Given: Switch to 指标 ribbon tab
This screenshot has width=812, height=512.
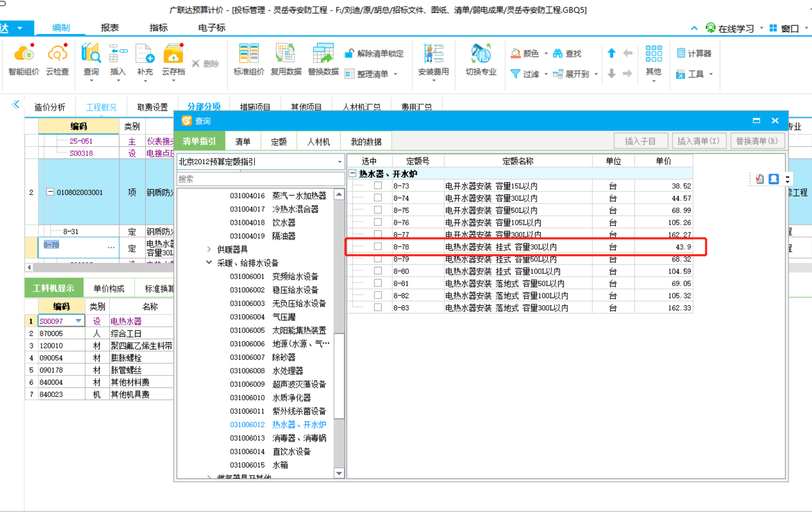Looking at the screenshot, I should pos(159,28).
